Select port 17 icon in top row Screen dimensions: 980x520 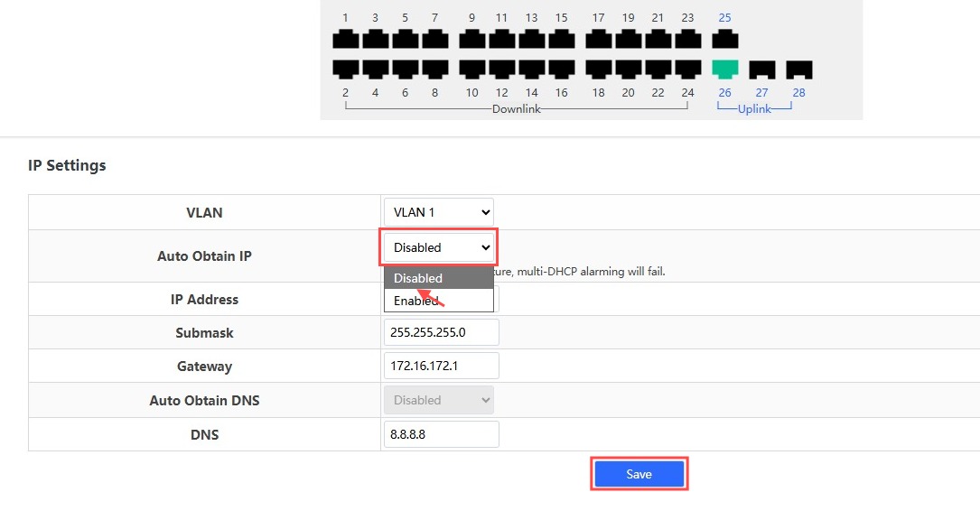coord(598,39)
